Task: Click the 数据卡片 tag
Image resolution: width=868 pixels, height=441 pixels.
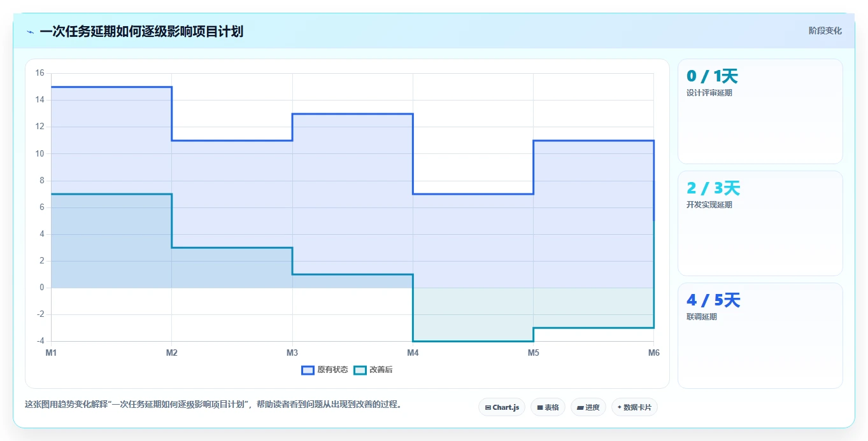Action: (x=634, y=407)
